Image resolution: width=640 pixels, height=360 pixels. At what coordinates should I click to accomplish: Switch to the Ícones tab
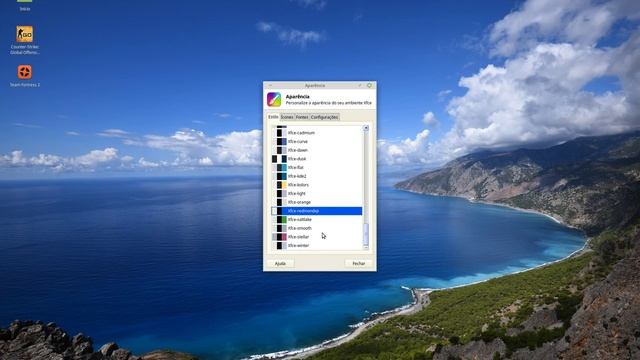coord(287,117)
